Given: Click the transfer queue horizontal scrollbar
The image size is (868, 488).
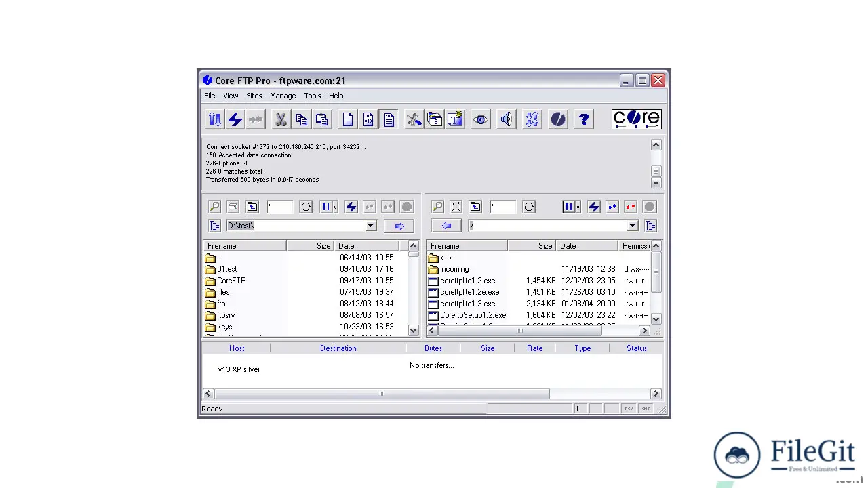Looking at the screenshot, I should coord(382,394).
